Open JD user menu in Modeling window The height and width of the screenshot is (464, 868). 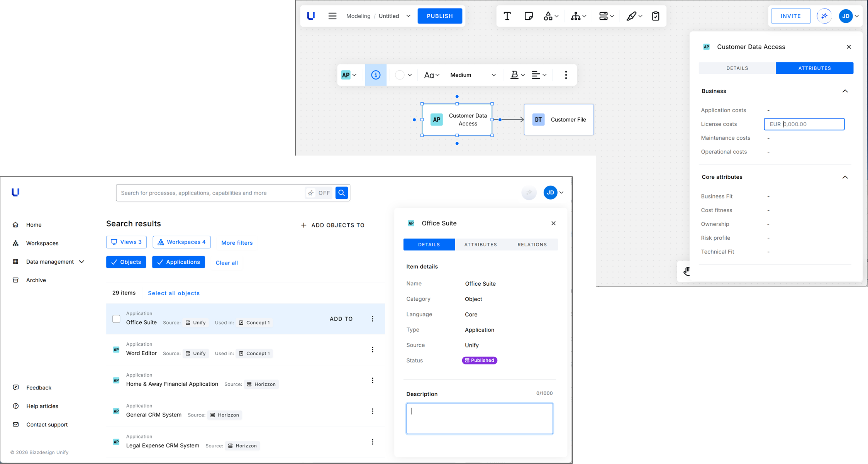click(849, 16)
